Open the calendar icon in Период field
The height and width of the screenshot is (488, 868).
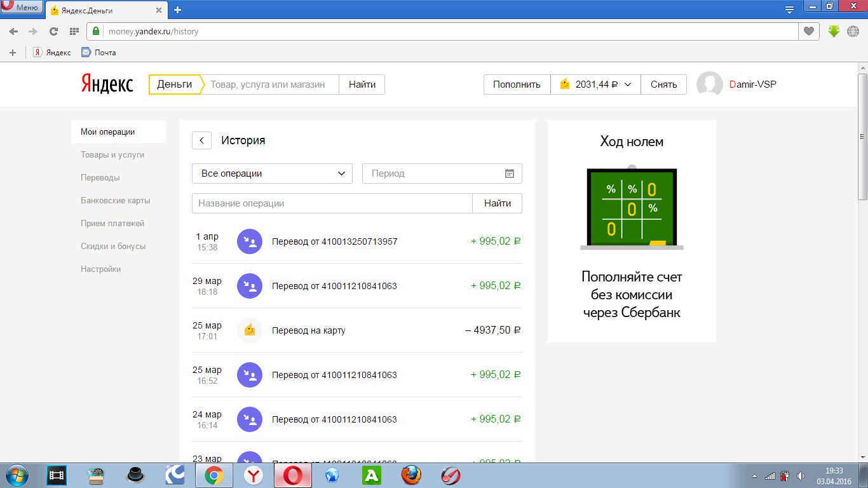[x=510, y=173]
